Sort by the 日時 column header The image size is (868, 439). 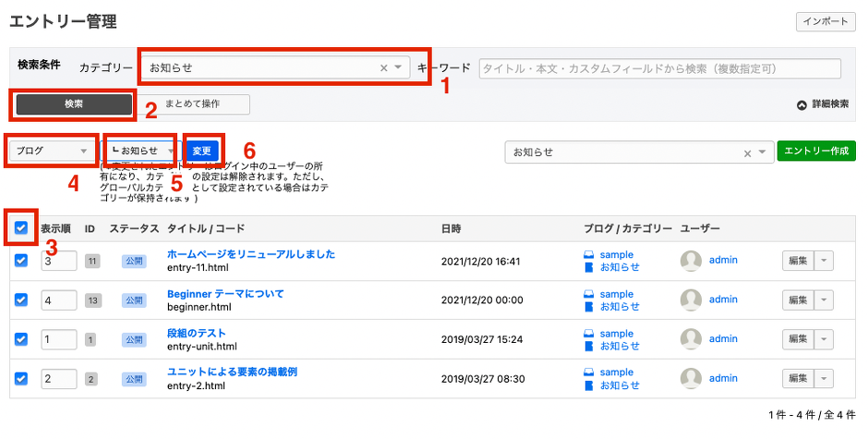pyautogui.click(x=454, y=228)
